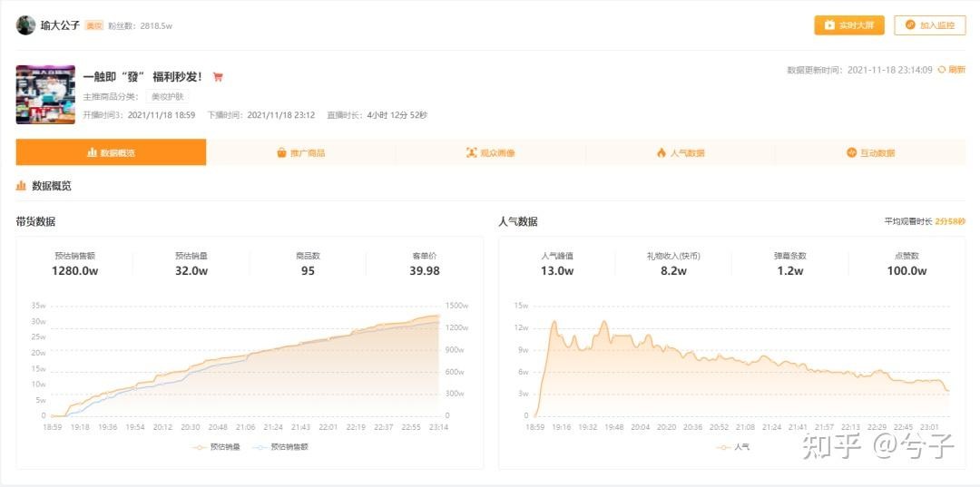Screen dimensions: 980x487
Task: Select the 1.2w bullet comment count
Action: pyautogui.click(x=790, y=271)
